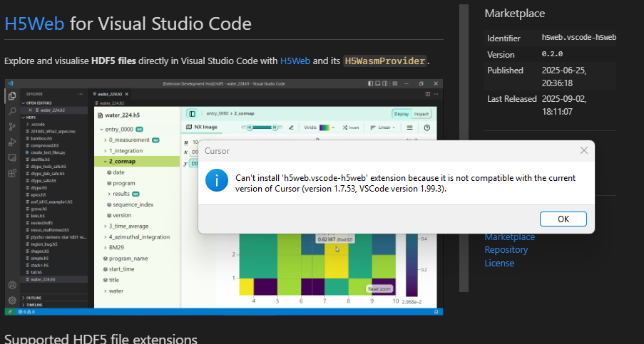
Task: Click the "Identifier" label
Action: [x=504, y=38]
